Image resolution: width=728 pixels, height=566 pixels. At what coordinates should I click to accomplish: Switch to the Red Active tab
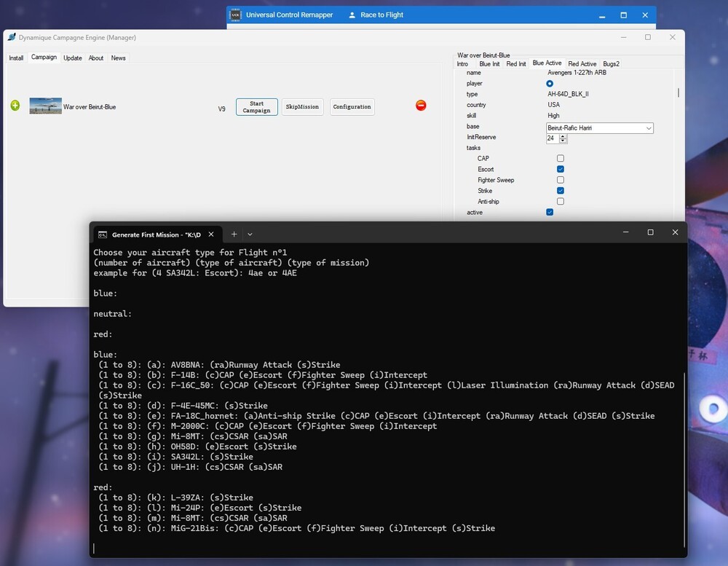[582, 64]
